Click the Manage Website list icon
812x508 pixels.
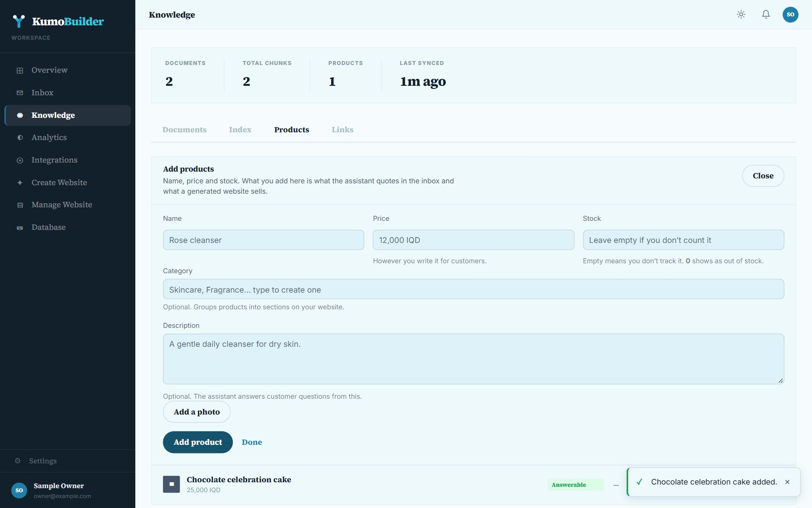pyautogui.click(x=20, y=205)
